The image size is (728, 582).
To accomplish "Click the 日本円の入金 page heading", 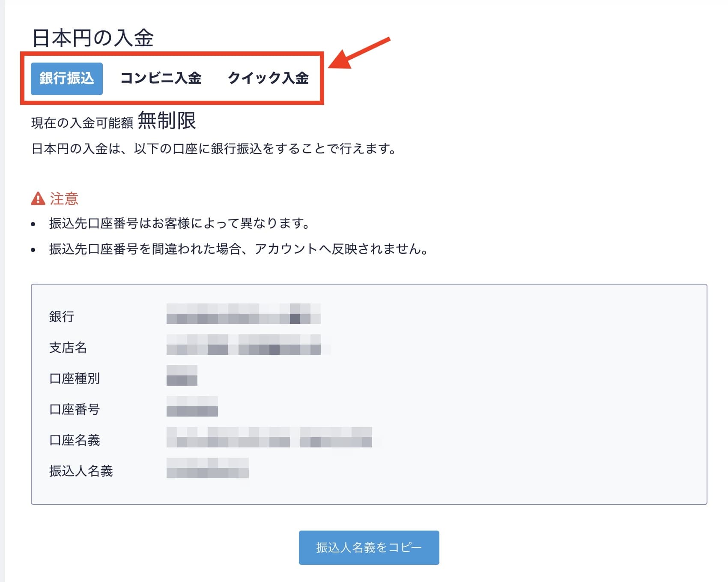I will [x=93, y=38].
